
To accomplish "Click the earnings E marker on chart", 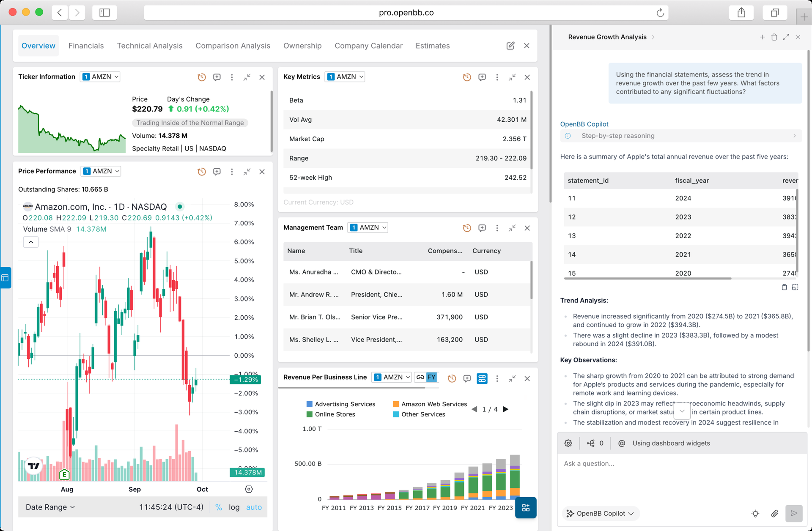I will 64,474.
